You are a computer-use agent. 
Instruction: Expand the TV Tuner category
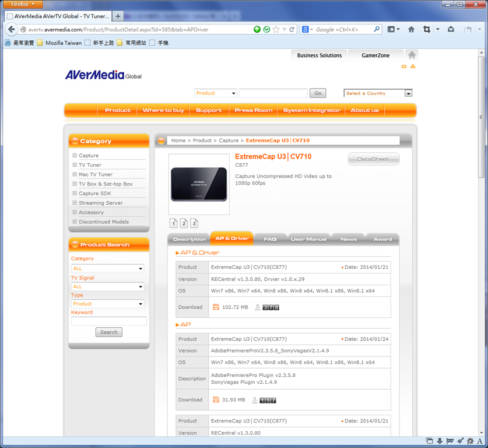point(75,164)
